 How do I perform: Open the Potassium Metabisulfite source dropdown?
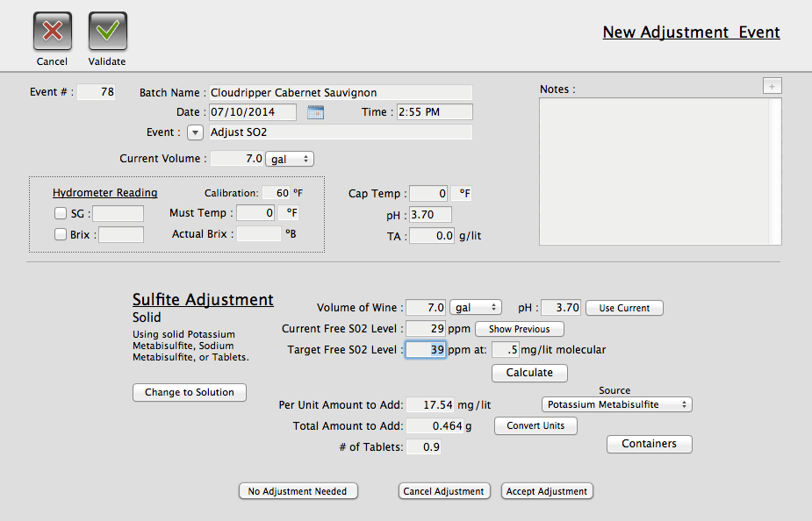coord(617,404)
